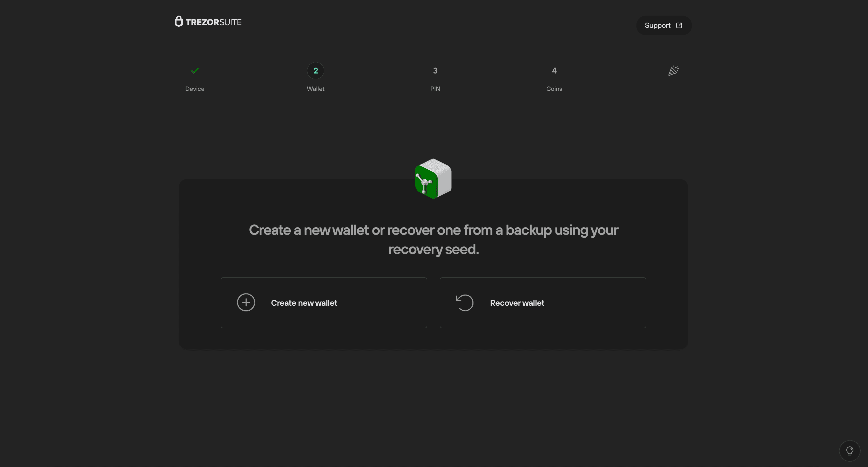868x467 pixels.
Task: Click the external link icon beside Support
Action: point(679,25)
